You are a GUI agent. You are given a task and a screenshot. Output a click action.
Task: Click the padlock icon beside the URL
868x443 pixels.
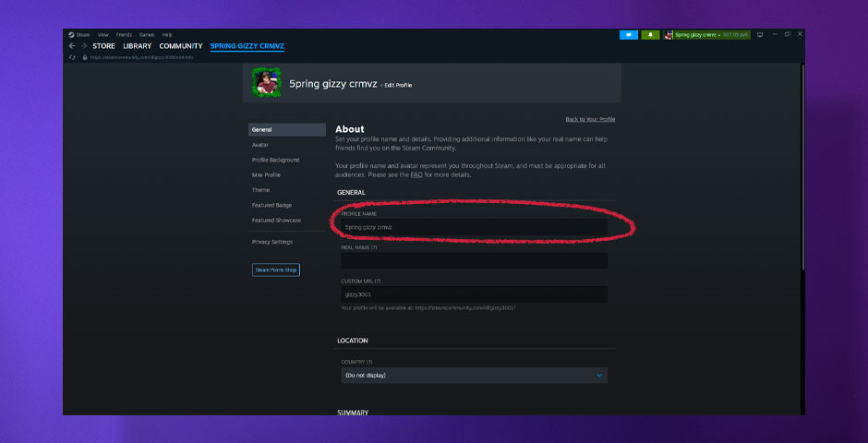(x=85, y=57)
